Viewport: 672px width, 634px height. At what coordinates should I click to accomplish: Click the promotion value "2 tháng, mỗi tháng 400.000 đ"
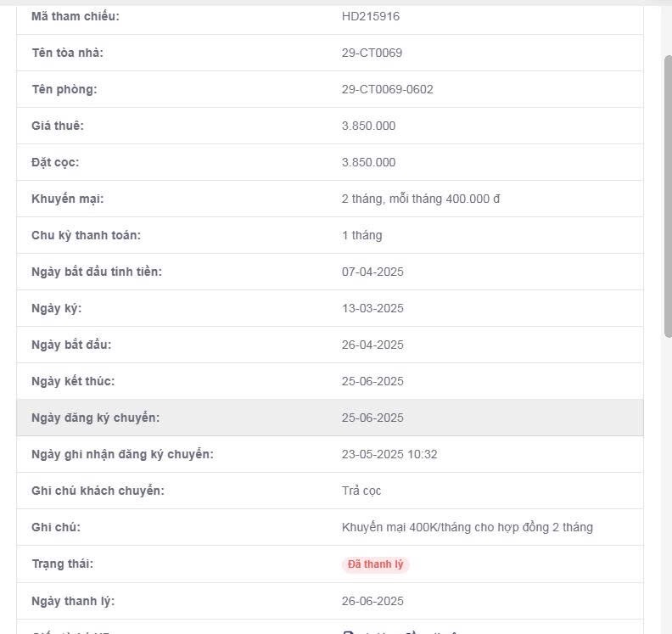(x=421, y=199)
